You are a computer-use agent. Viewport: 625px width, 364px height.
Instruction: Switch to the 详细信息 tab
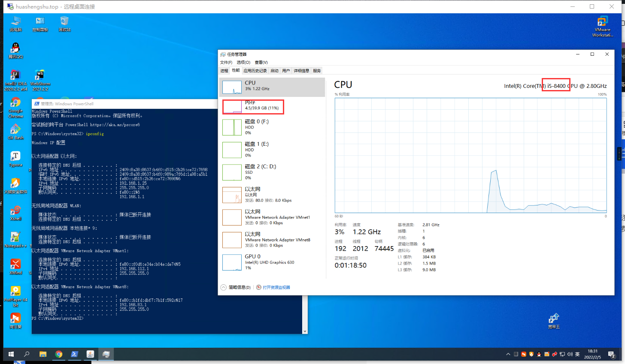tap(301, 71)
